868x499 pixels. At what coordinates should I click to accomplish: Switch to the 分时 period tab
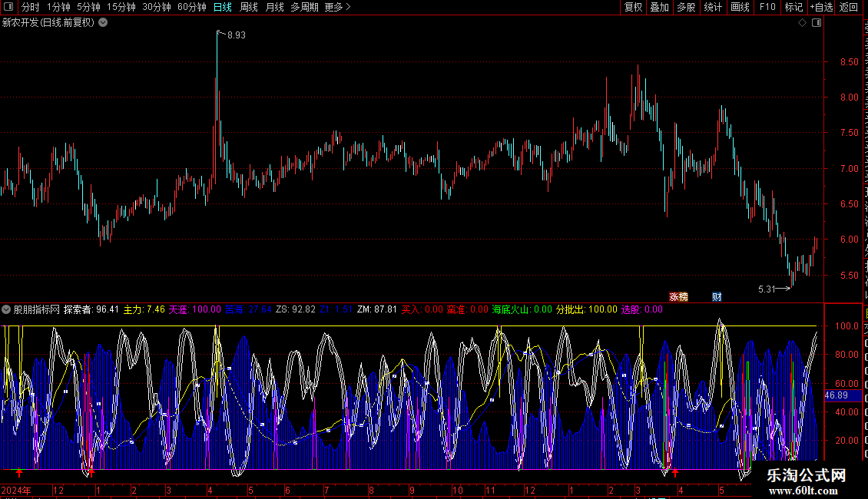31,7
